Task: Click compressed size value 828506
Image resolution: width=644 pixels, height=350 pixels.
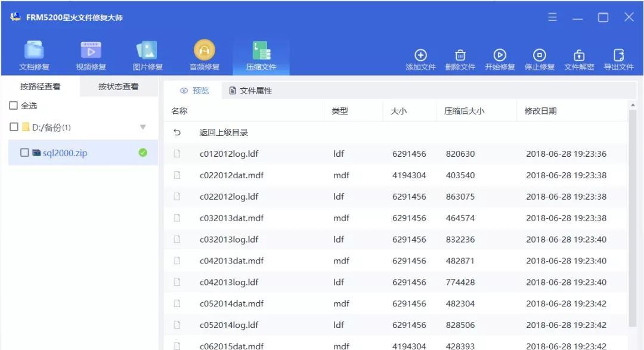Action: coord(460,324)
